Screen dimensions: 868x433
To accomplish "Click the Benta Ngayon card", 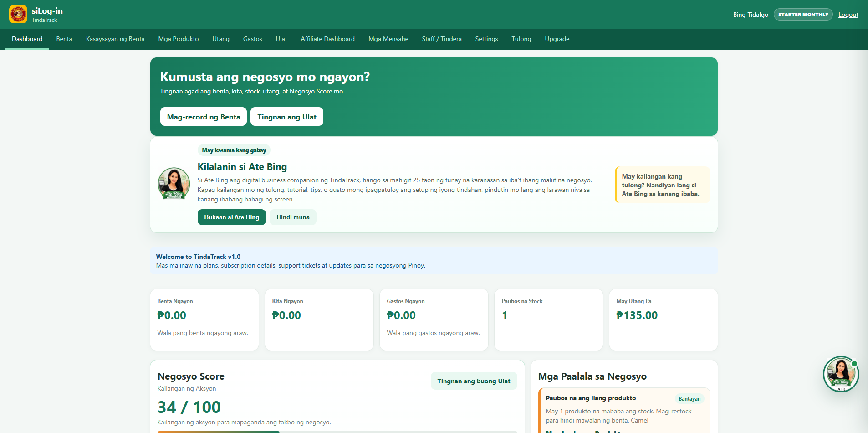I will tap(204, 320).
